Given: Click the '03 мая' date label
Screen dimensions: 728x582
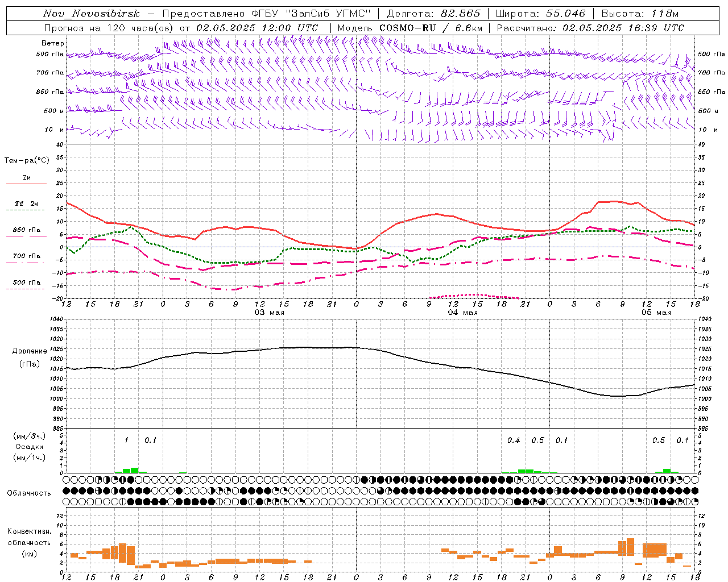Looking at the screenshot, I should coord(270,313).
